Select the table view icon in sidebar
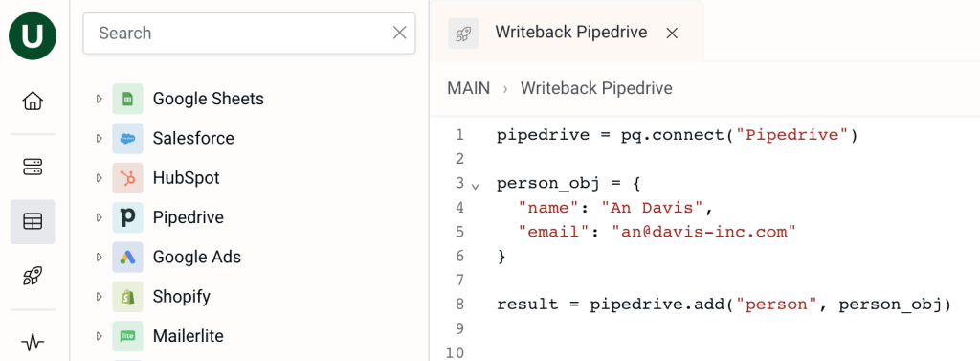Screen dimensions: 980x361 point(33,221)
